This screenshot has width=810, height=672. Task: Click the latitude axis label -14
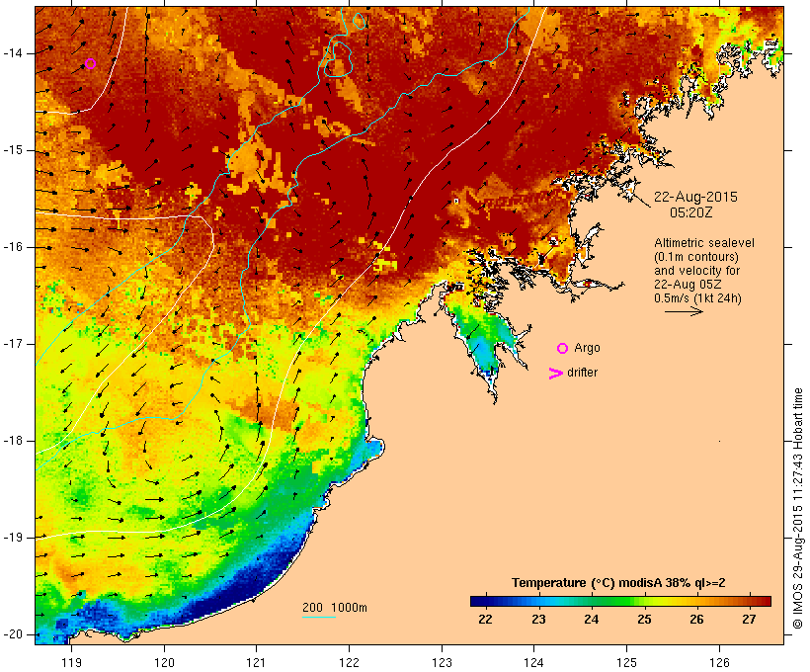12,53
